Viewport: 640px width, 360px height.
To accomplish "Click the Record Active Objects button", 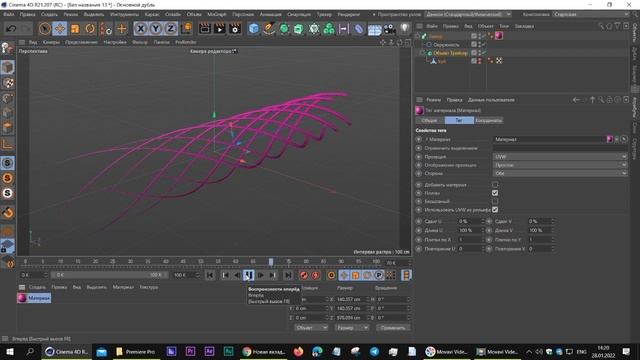I will (304, 275).
